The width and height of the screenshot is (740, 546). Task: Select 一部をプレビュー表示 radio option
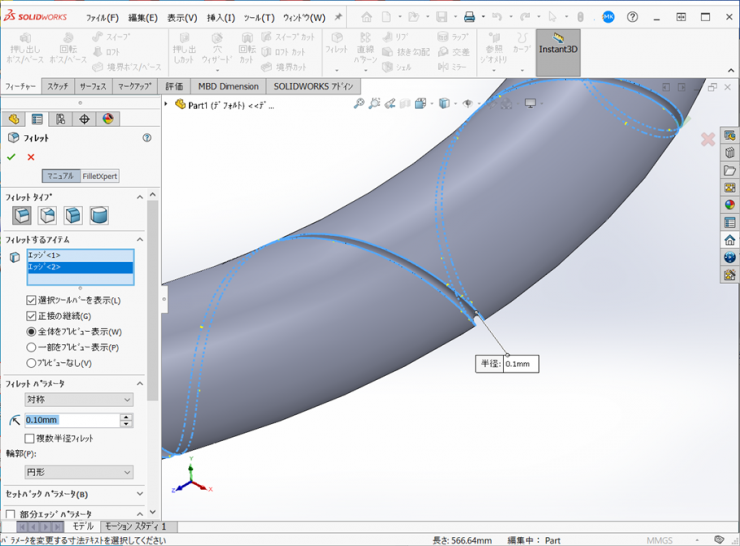coord(31,347)
